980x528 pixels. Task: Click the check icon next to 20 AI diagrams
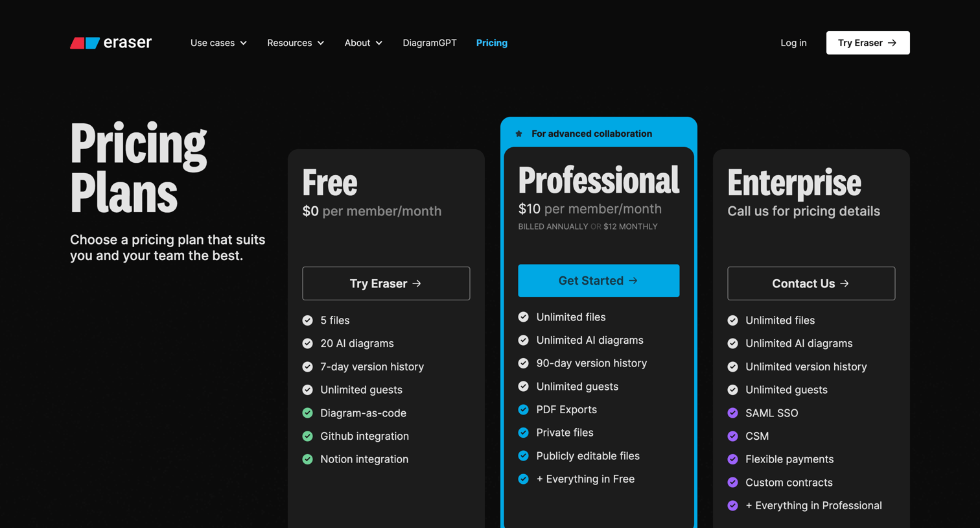coord(308,344)
